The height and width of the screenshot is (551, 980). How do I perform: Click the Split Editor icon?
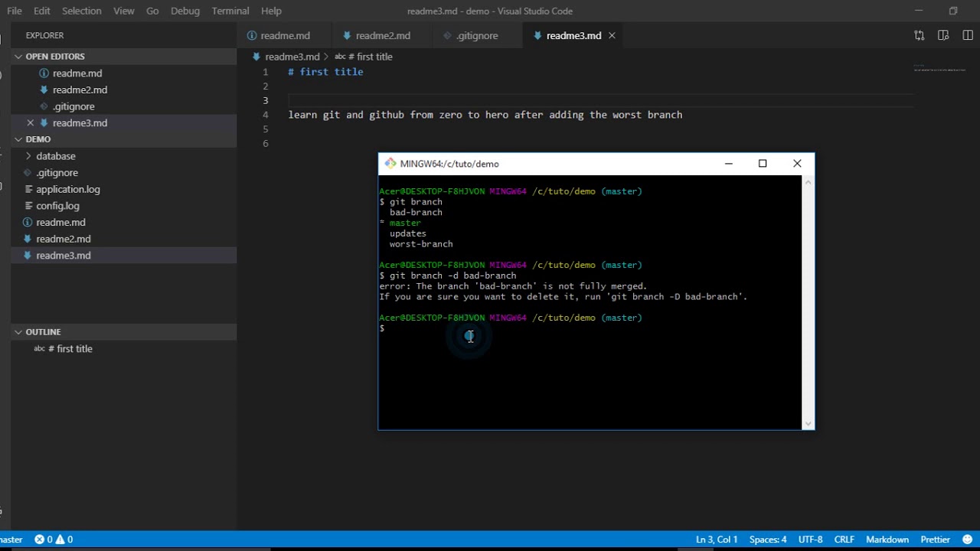click(x=968, y=35)
